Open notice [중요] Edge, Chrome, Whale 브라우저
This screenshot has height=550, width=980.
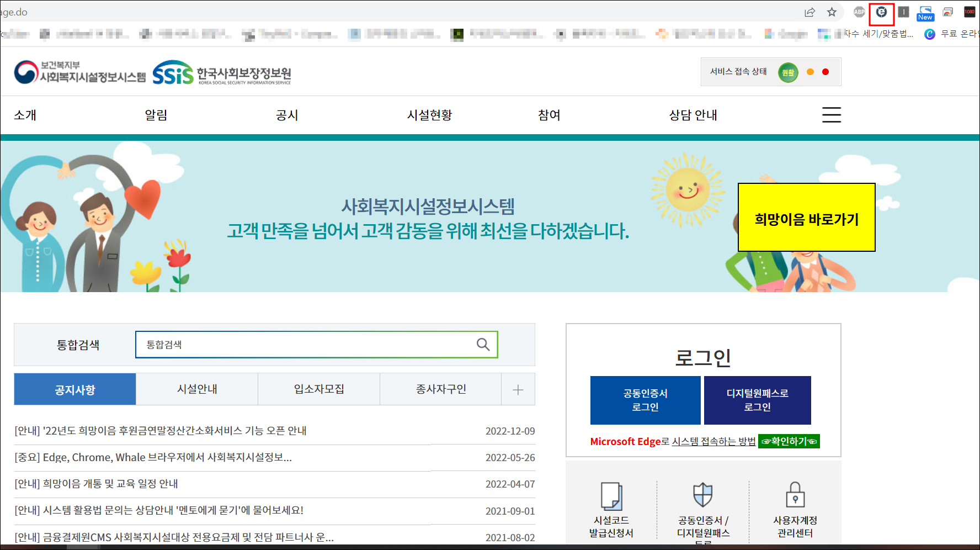(x=153, y=457)
